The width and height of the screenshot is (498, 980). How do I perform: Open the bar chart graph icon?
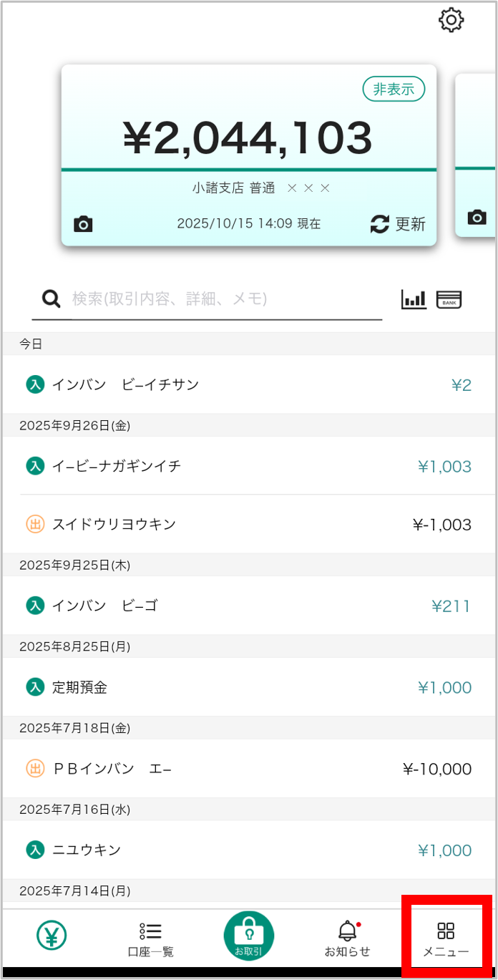coord(414,299)
